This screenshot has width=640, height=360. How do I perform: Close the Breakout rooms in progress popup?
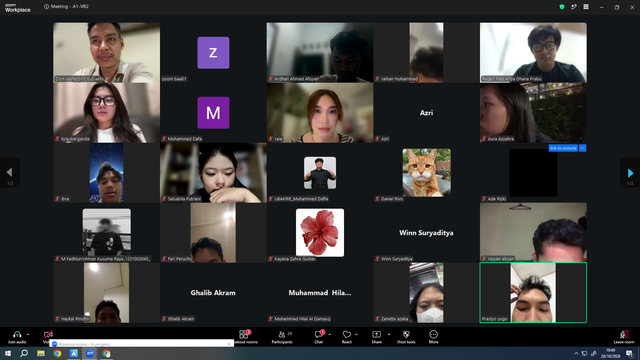coord(229,344)
